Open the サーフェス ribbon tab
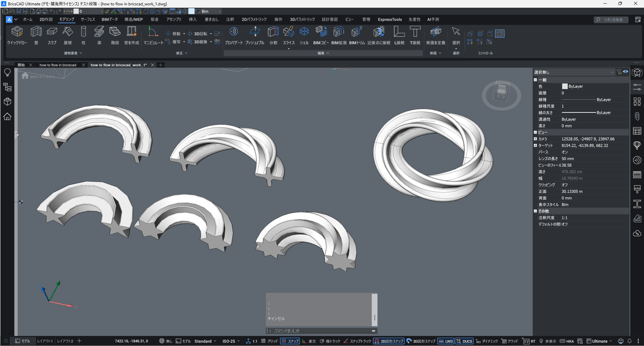 [88, 19]
